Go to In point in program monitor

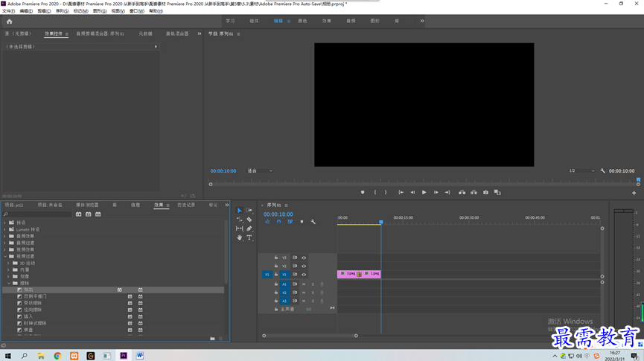[401, 192]
